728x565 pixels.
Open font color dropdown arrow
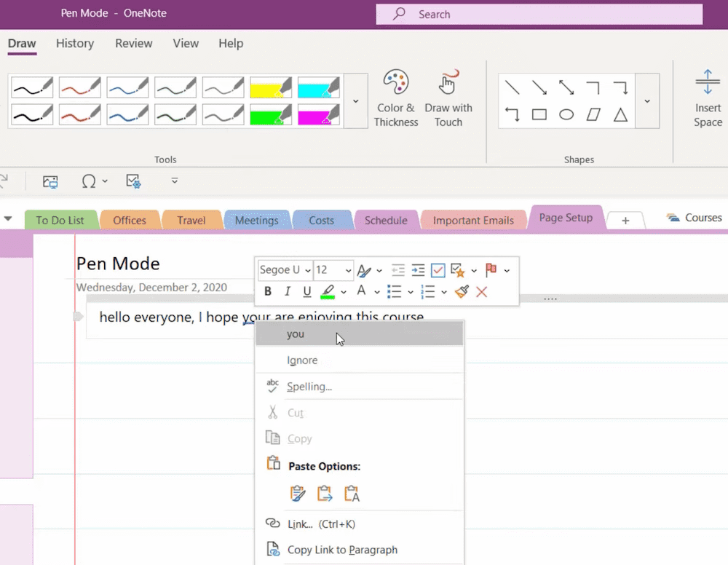[x=377, y=292]
